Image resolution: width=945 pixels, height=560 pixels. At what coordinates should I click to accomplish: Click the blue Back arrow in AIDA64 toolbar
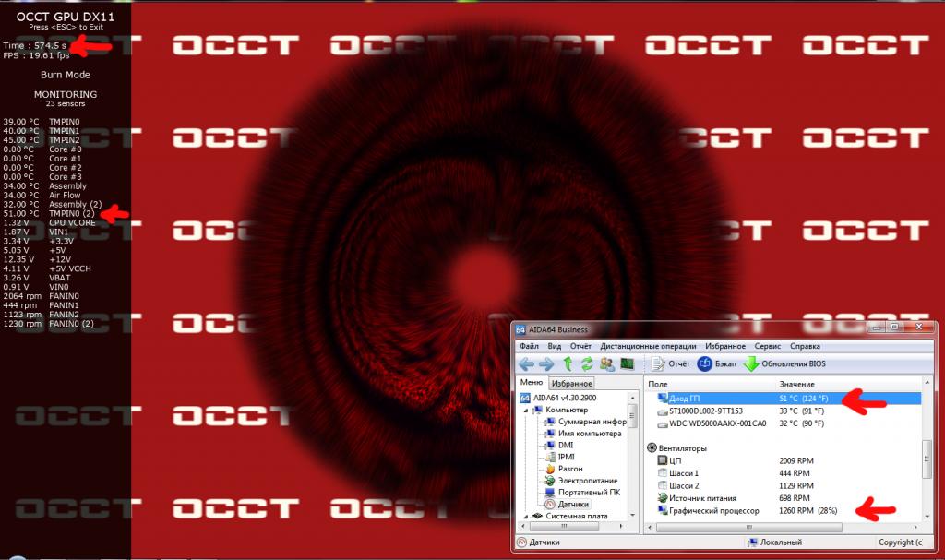(x=526, y=364)
